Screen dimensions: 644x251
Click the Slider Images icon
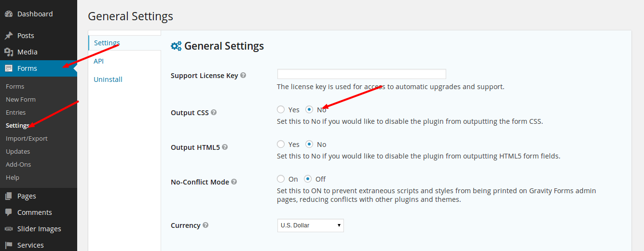tap(9, 229)
